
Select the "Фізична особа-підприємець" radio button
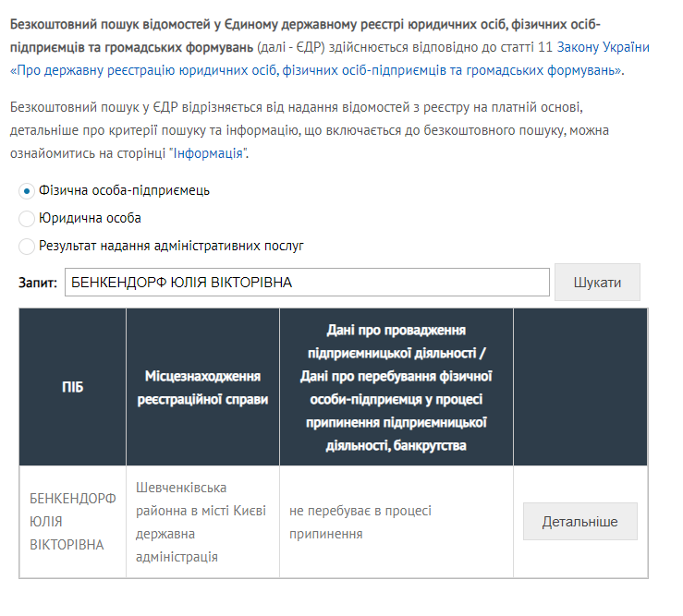coord(26,191)
